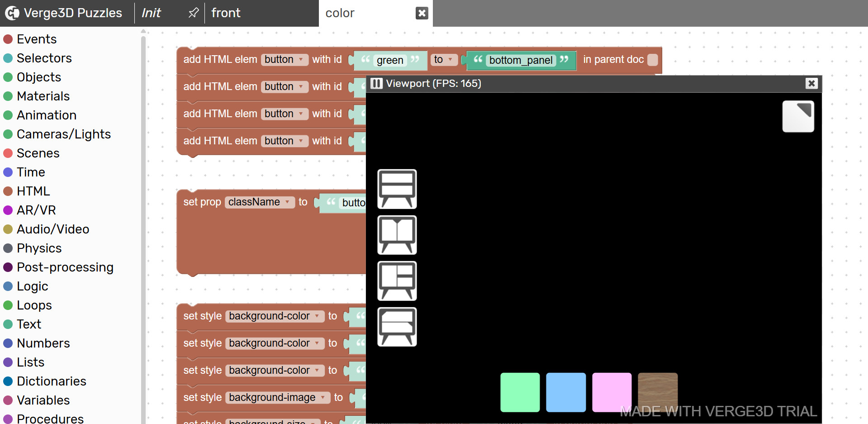
Task: Click the pin icon on Init tab
Action: coord(194,13)
